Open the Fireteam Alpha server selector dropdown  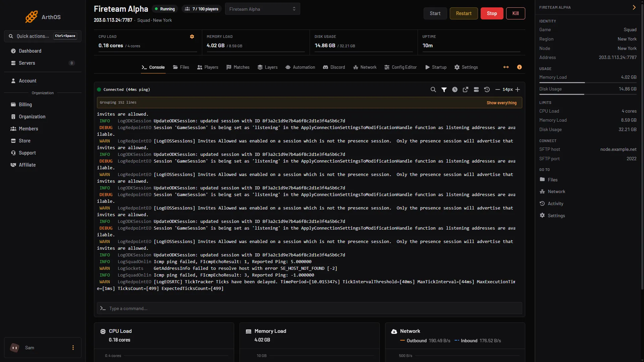click(x=263, y=9)
